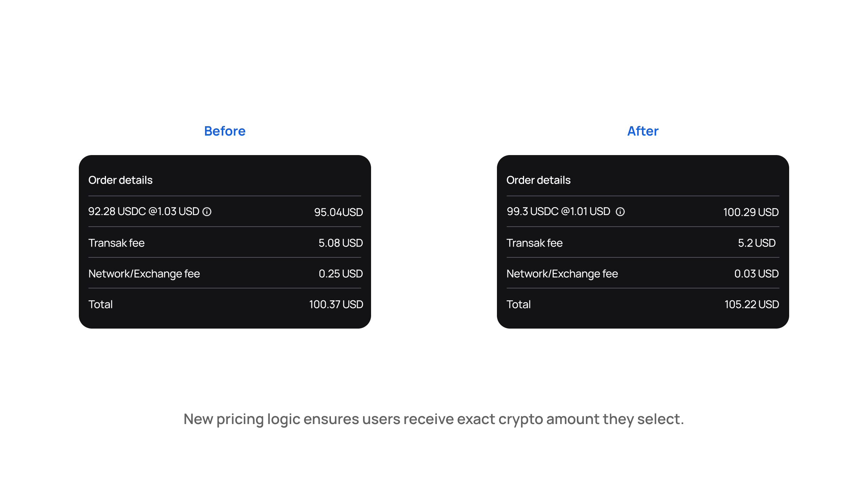Click 92.28 USDC @1.03 USD label
This screenshot has width=868, height=488.
(x=144, y=211)
